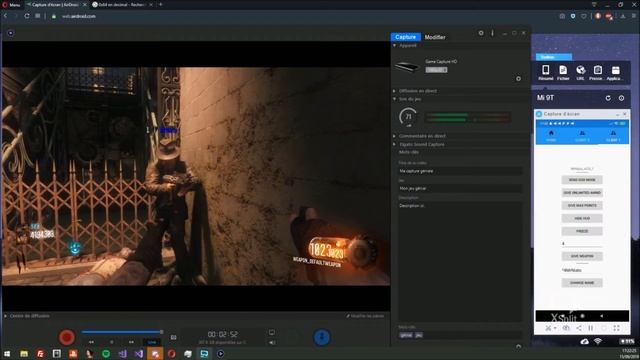Open Game Capture settings gear in header

[x=481, y=33]
